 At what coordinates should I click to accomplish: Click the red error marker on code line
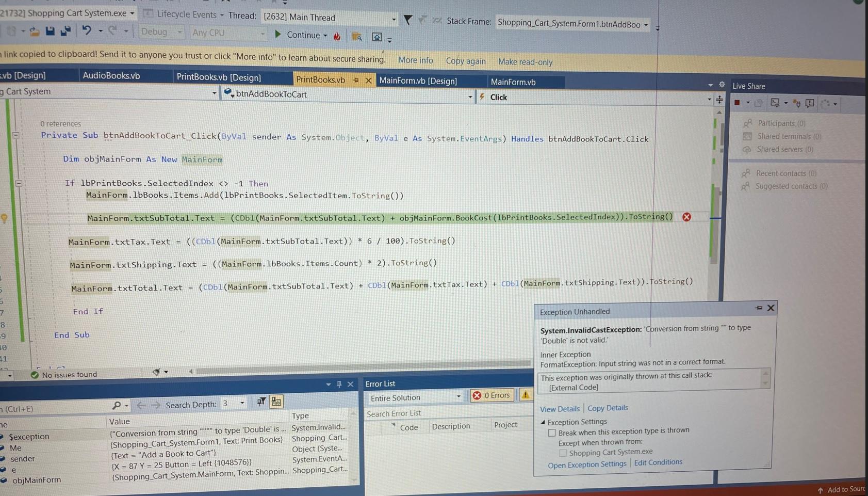tap(686, 217)
